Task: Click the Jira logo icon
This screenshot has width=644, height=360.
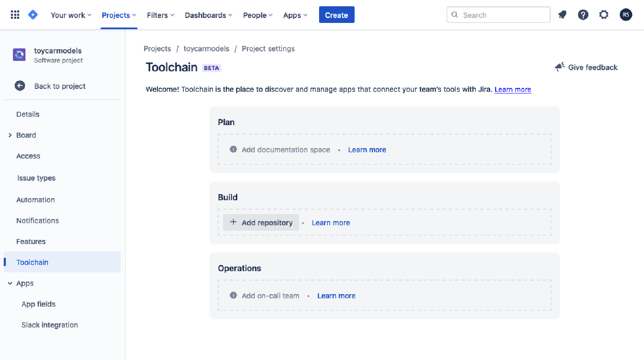Action: click(33, 15)
